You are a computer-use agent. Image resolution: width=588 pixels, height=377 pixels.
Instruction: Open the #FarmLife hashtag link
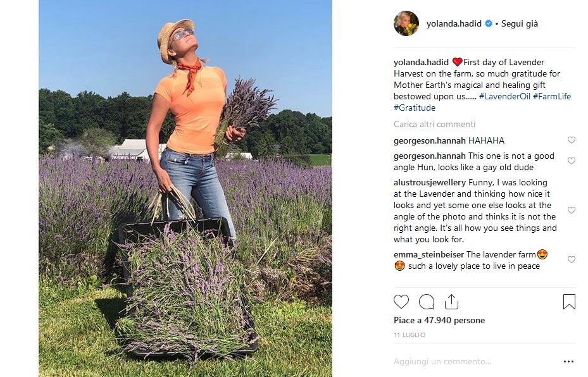pos(552,96)
